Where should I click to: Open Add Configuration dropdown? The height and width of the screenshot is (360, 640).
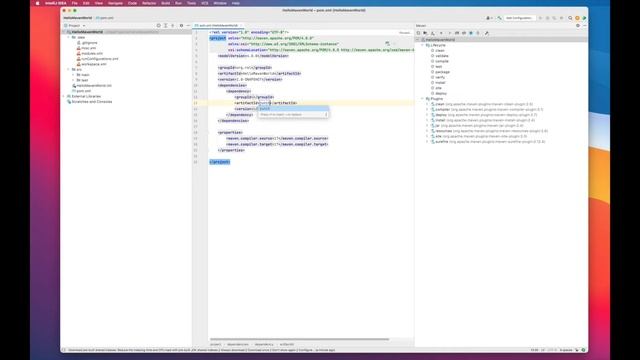[520, 18]
